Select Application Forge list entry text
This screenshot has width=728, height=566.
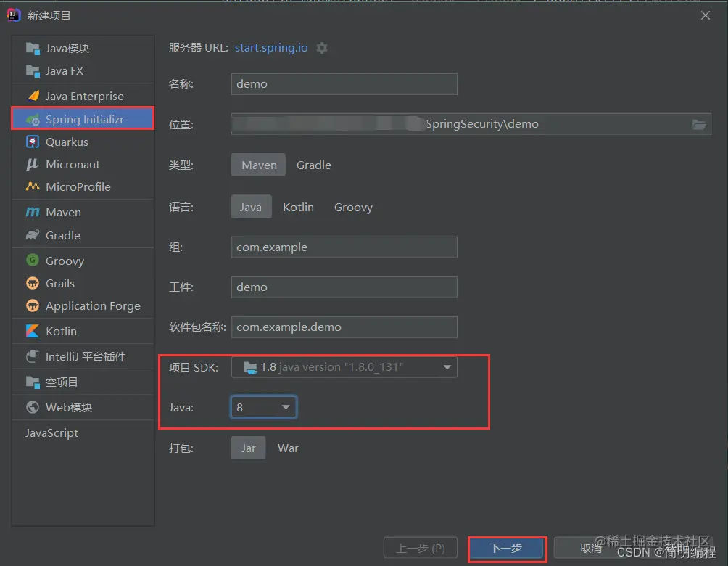[x=93, y=305]
